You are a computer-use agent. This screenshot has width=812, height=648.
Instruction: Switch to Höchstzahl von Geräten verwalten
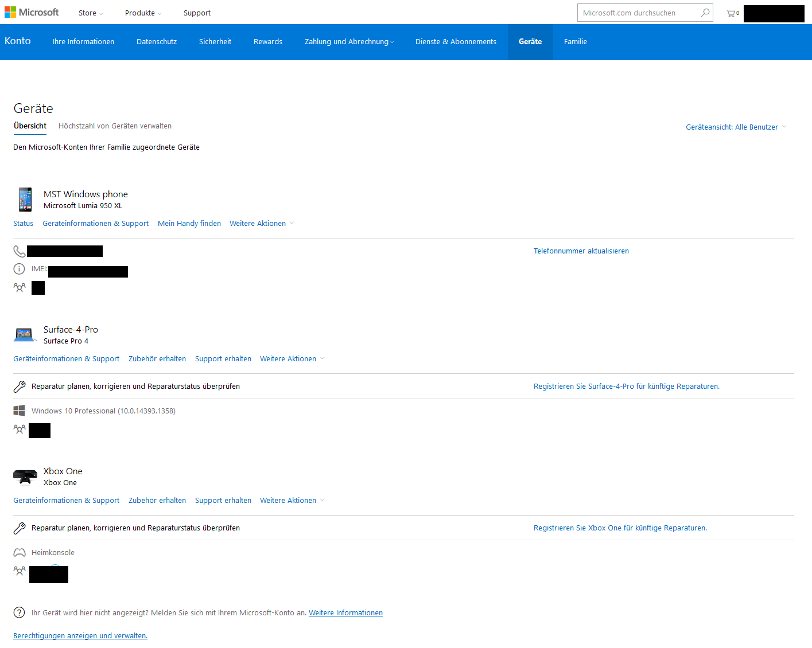(x=115, y=126)
